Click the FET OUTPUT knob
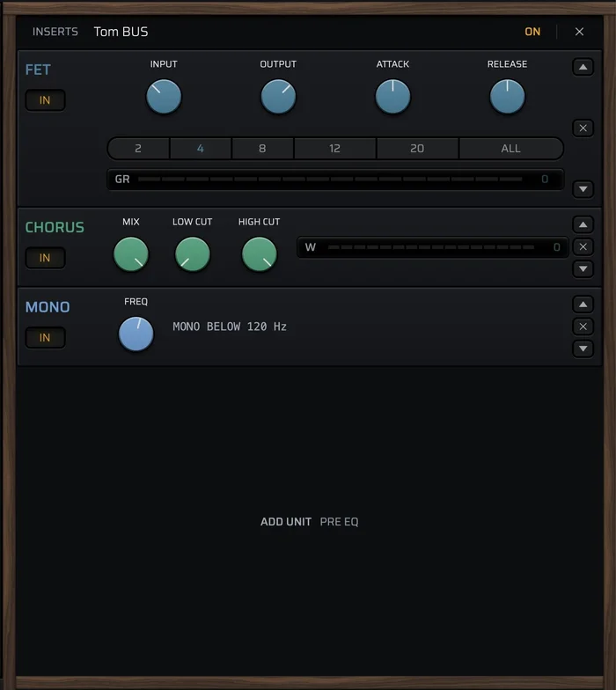This screenshot has height=690, width=616. click(278, 97)
